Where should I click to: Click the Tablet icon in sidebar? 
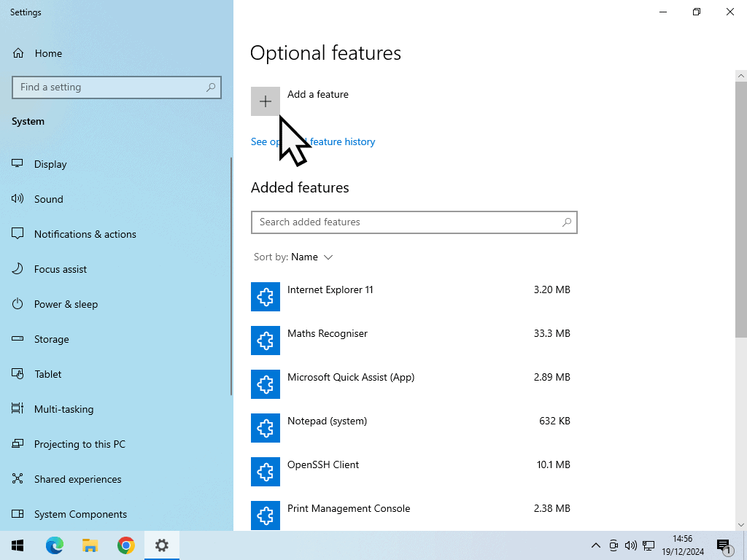pos(18,374)
